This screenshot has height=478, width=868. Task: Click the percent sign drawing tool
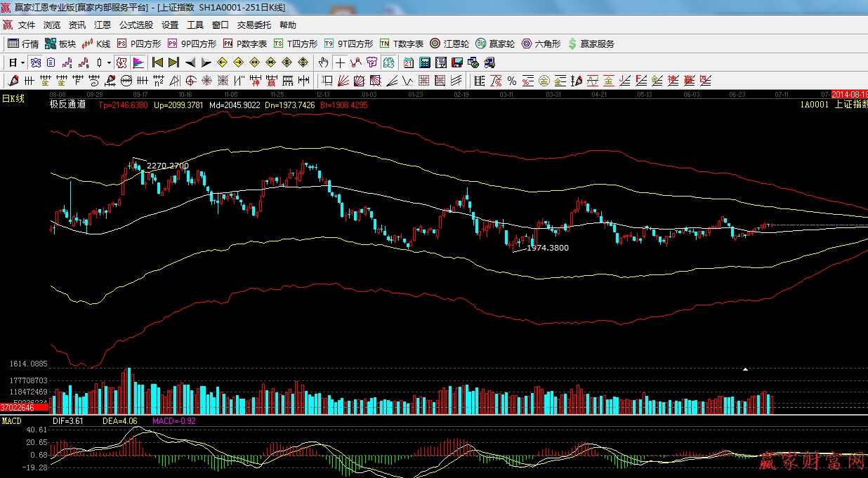[x=512, y=81]
